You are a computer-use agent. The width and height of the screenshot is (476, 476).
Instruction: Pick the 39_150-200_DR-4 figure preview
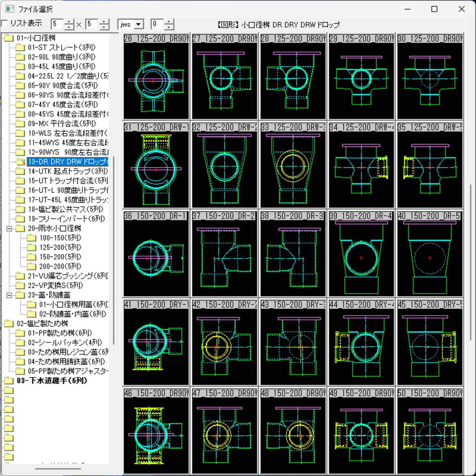click(x=361, y=254)
